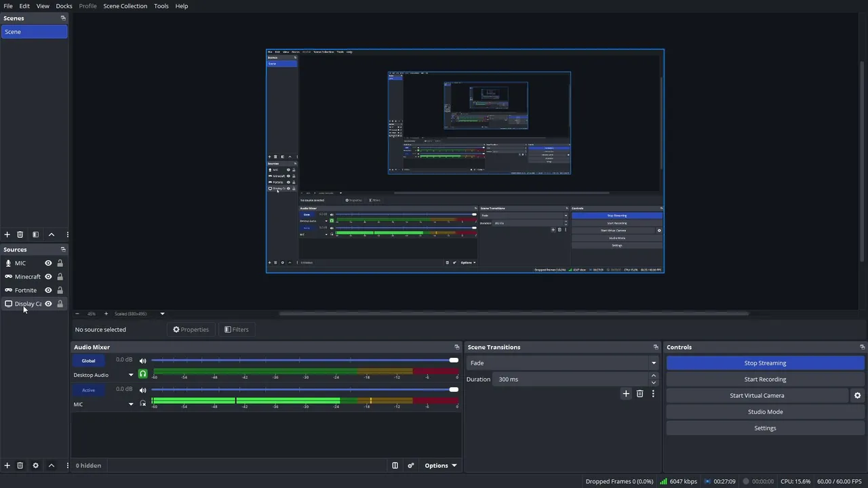Open advanced audio properties gears icon
The width and height of the screenshot is (868, 488).
click(x=410, y=466)
